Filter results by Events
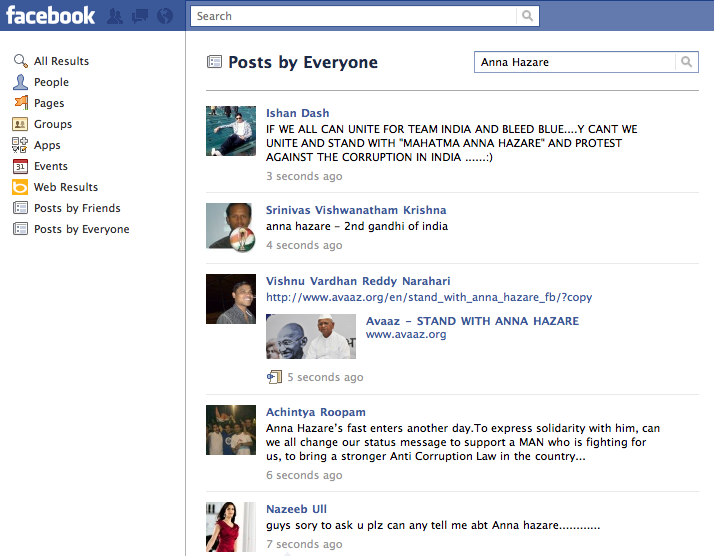This screenshot has width=714, height=556. pos(51,166)
